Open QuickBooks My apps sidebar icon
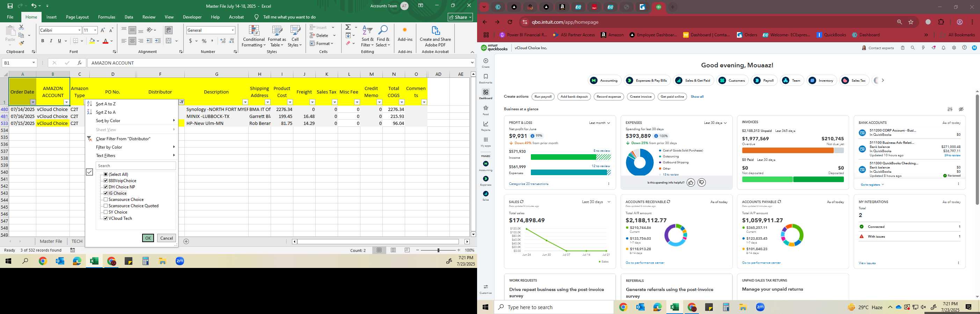 (485, 142)
